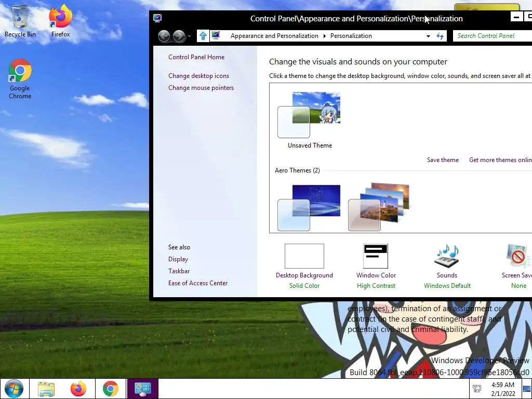Open Chrome from the taskbar

(111, 389)
